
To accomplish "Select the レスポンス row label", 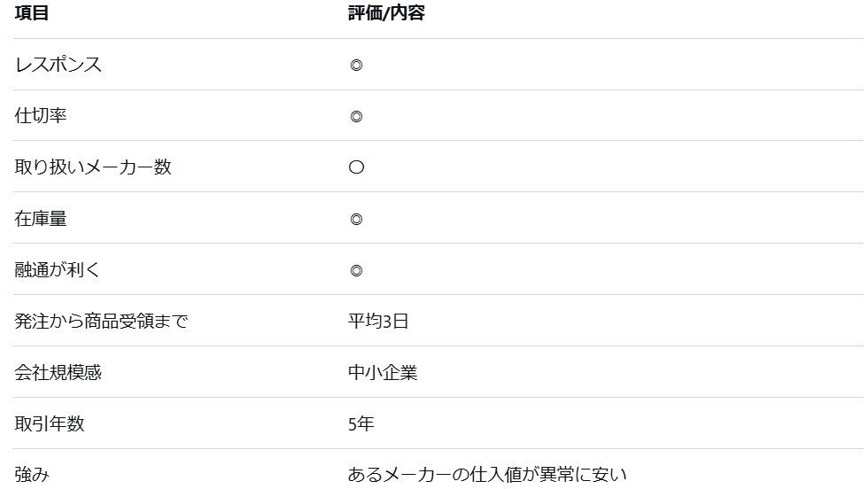I will point(58,65).
